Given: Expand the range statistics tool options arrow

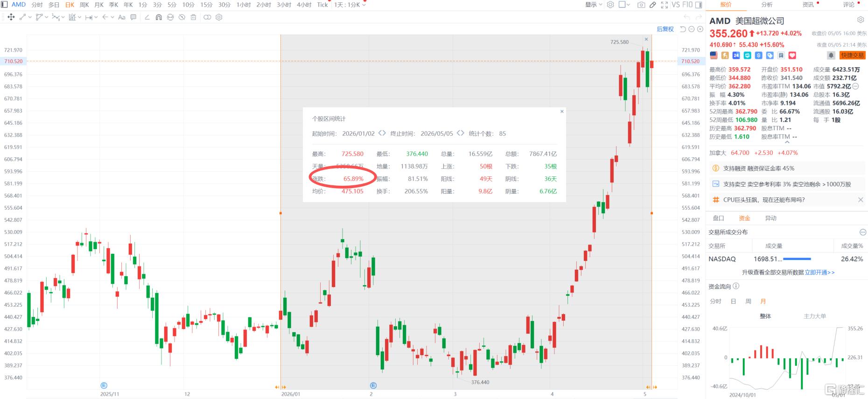Looking at the screenshot, I should [79, 17].
